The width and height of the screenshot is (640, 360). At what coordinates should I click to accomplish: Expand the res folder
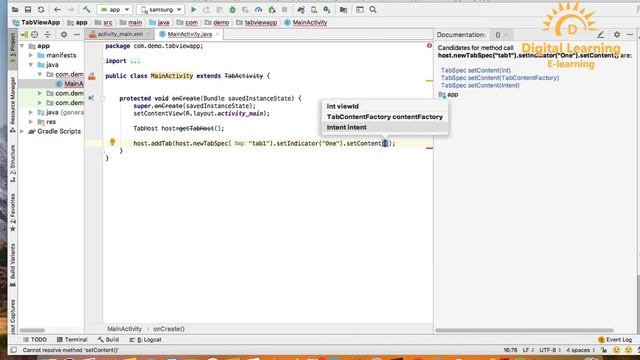31,122
